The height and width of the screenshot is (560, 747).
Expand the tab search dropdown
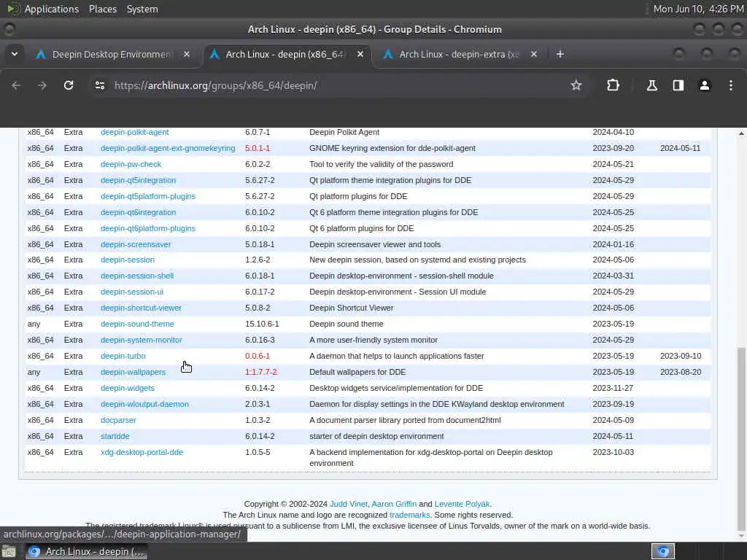click(15, 54)
